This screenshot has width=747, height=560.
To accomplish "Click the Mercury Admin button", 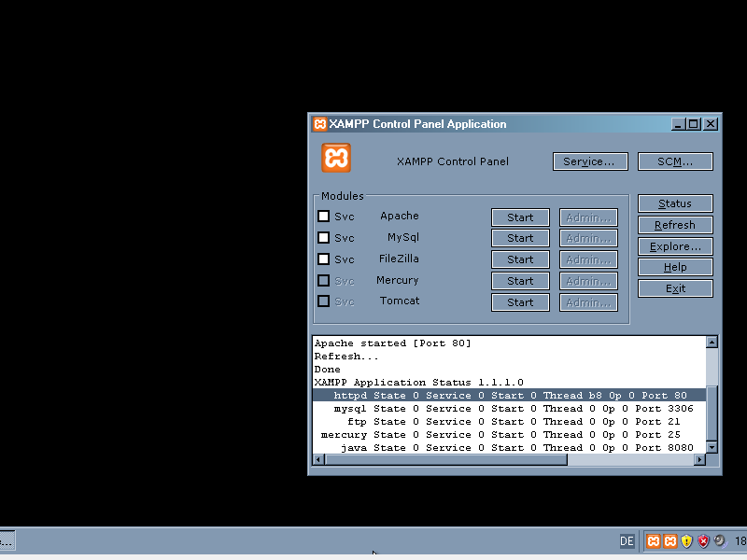I will click(x=588, y=281).
